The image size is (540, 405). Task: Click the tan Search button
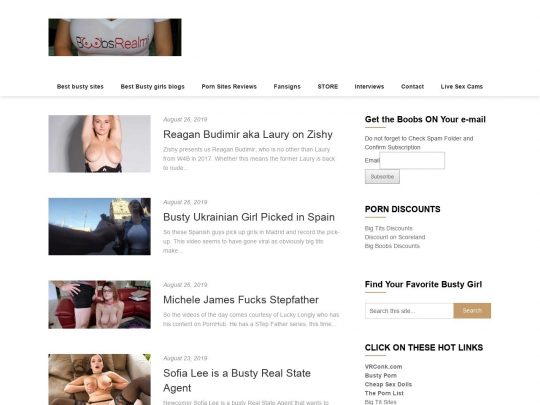(472, 311)
